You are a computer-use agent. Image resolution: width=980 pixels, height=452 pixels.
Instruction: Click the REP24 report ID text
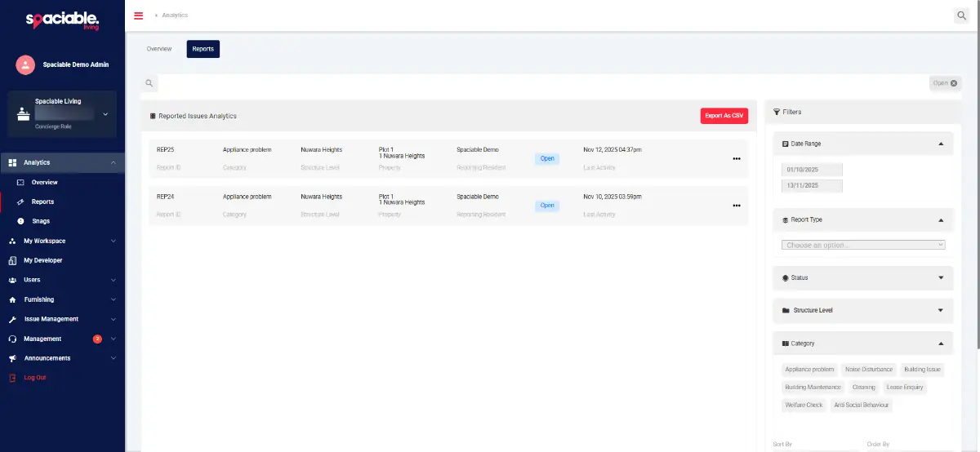pyautogui.click(x=166, y=197)
